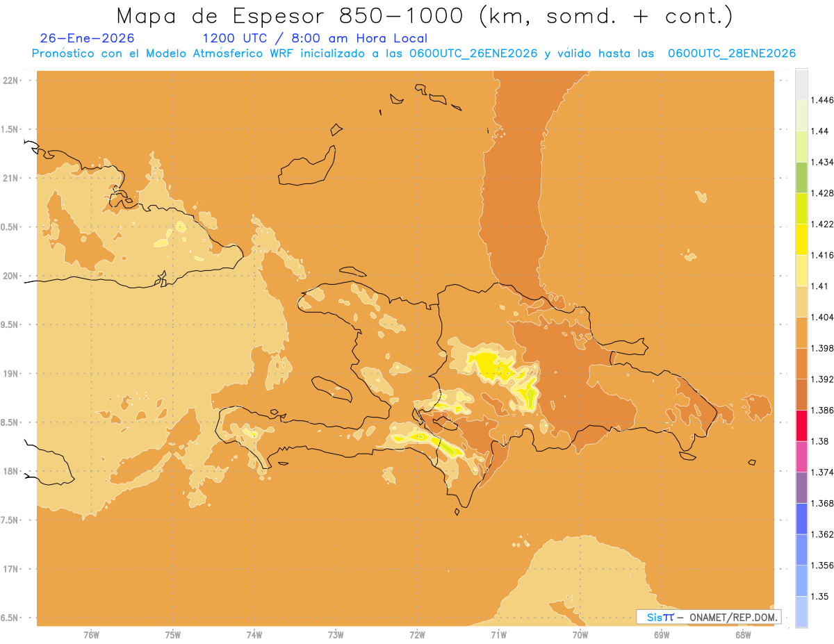Viewport: 834px width, 644px height.
Task: Click the colorbar value "1.362"
Action: [824, 534]
